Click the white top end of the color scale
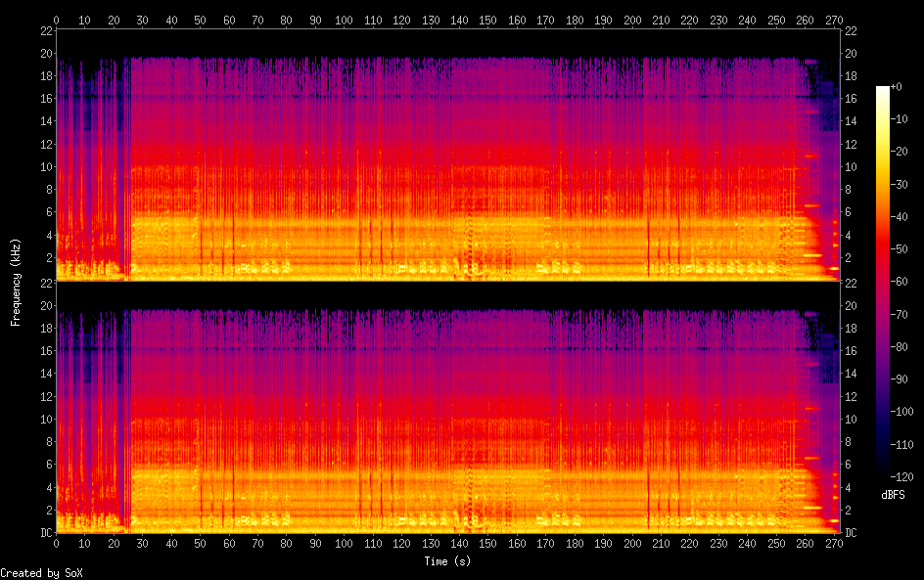924x580 pixels. (x=883, y=90)
